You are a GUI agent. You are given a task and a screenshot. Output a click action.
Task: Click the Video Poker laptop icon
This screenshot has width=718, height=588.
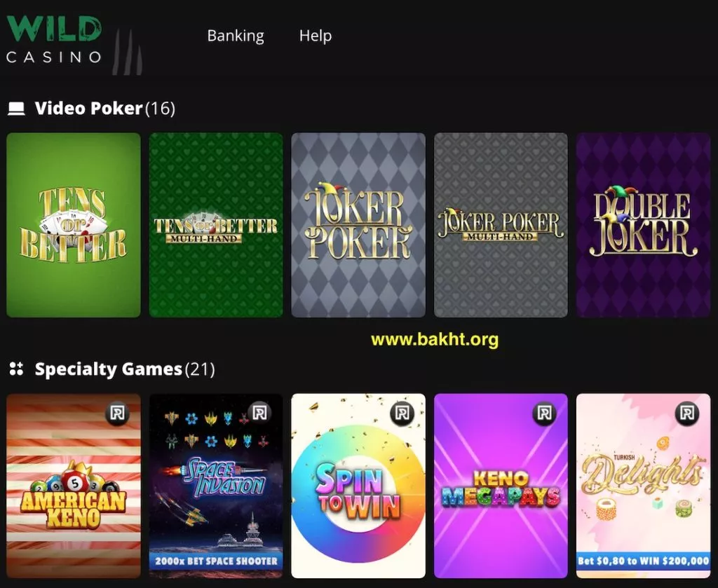point(17,109)
